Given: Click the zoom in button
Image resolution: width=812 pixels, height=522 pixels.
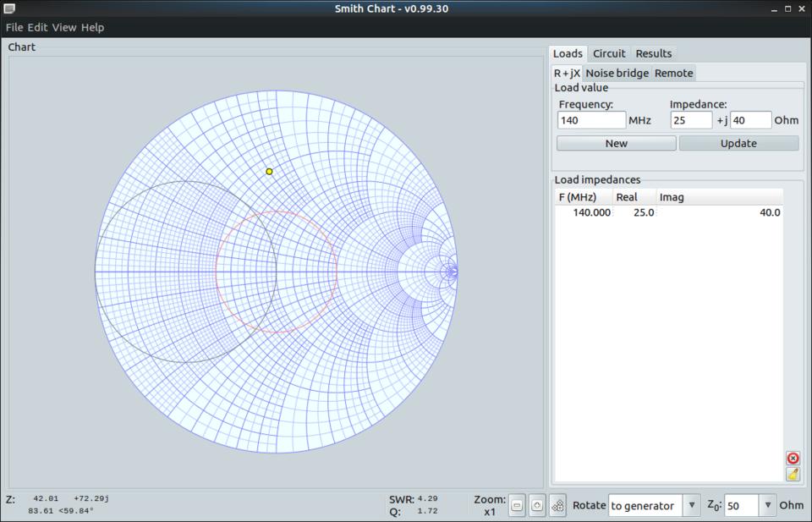Looking at the screenshot, I should [x=537, y=505].
